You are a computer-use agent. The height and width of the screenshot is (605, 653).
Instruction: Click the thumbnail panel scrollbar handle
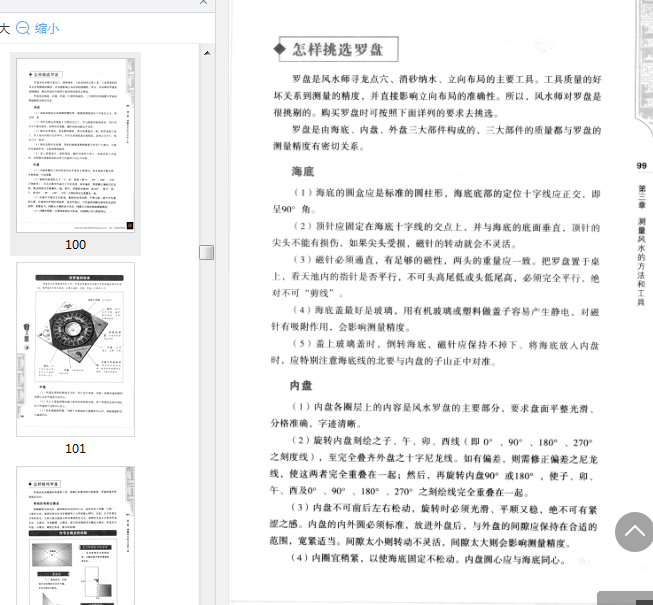(207, 252)
